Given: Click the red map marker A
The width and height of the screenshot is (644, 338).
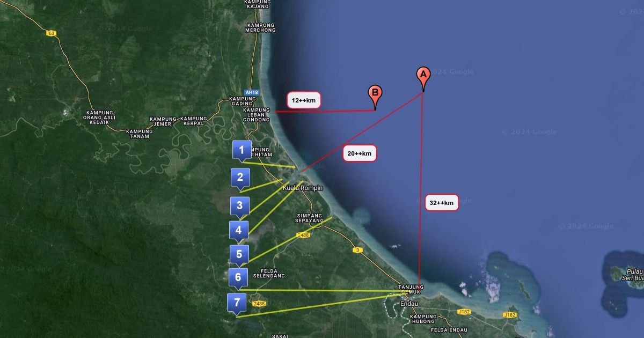Looking at the screenshot, I should (423, 78).
